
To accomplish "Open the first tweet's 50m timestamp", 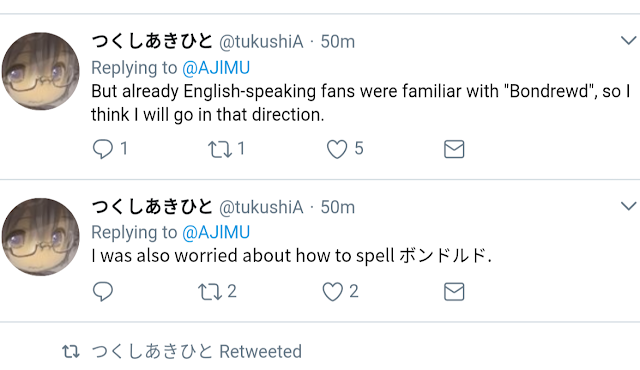I will (338, 42).
